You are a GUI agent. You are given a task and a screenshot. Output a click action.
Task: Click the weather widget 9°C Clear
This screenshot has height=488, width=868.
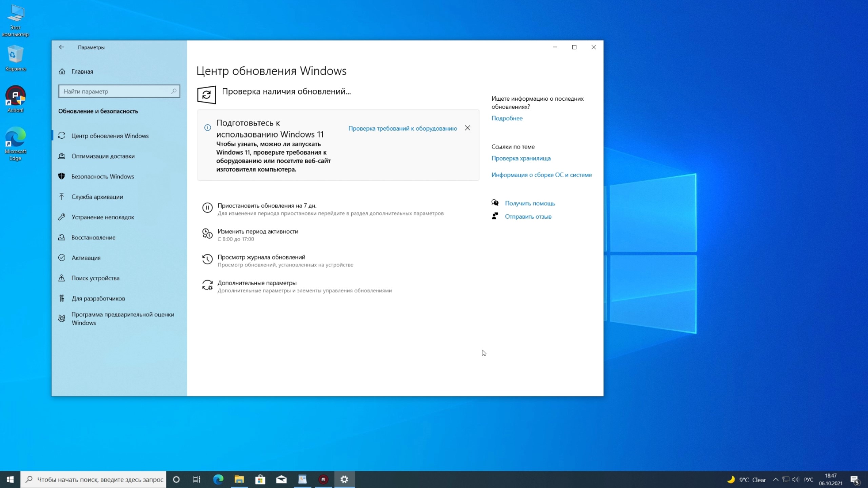(x=746, y=480)
